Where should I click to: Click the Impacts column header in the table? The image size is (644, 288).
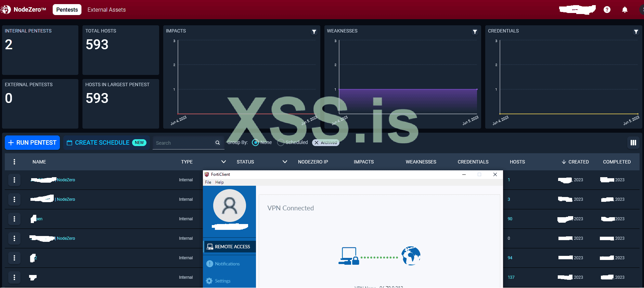[364, 162]
